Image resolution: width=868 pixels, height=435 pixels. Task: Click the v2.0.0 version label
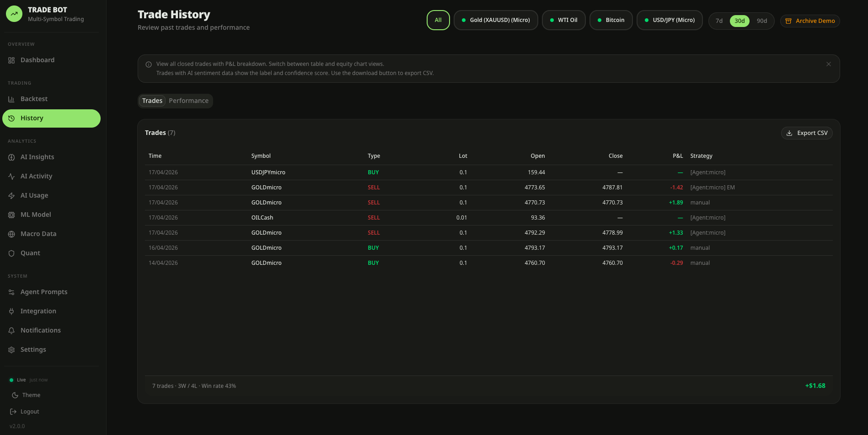[x=17, y=426]
